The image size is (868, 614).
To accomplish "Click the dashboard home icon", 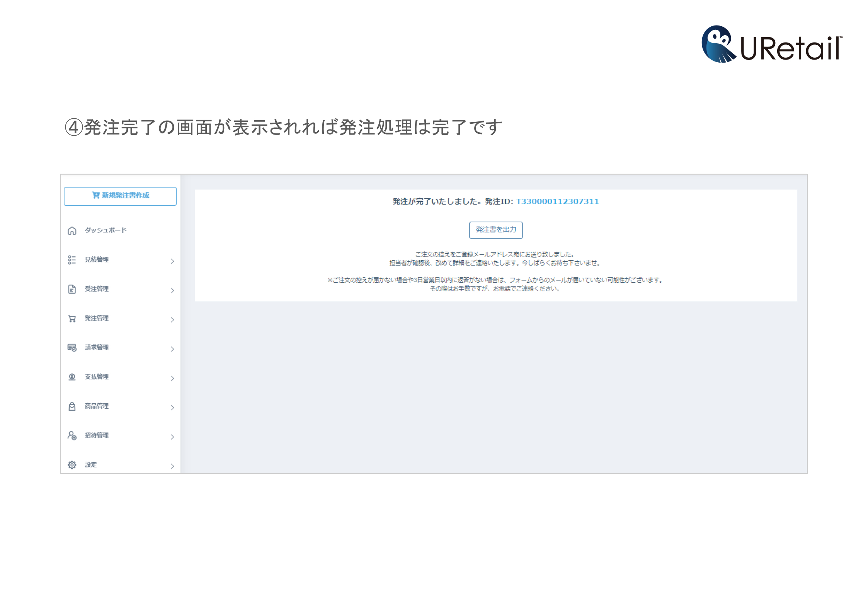I will pos(72,231).
